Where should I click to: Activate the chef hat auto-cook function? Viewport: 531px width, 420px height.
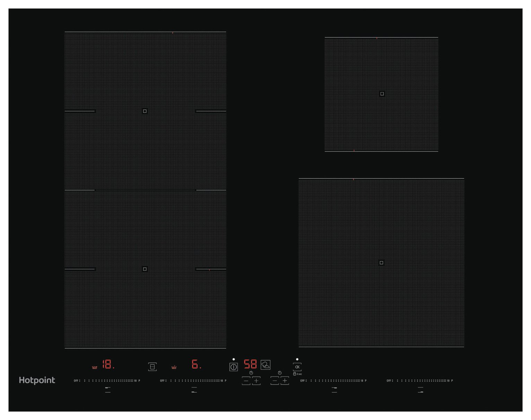coord(265,365)
